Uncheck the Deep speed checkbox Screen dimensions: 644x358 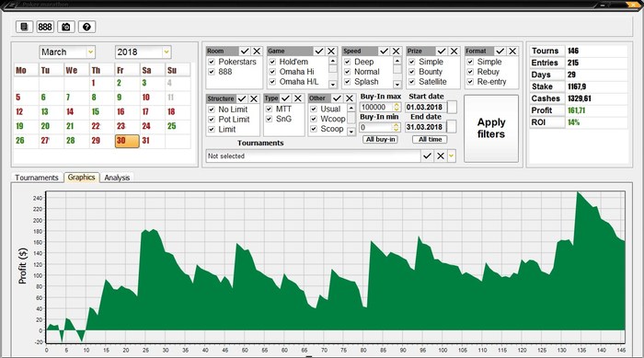coord(348,62)
